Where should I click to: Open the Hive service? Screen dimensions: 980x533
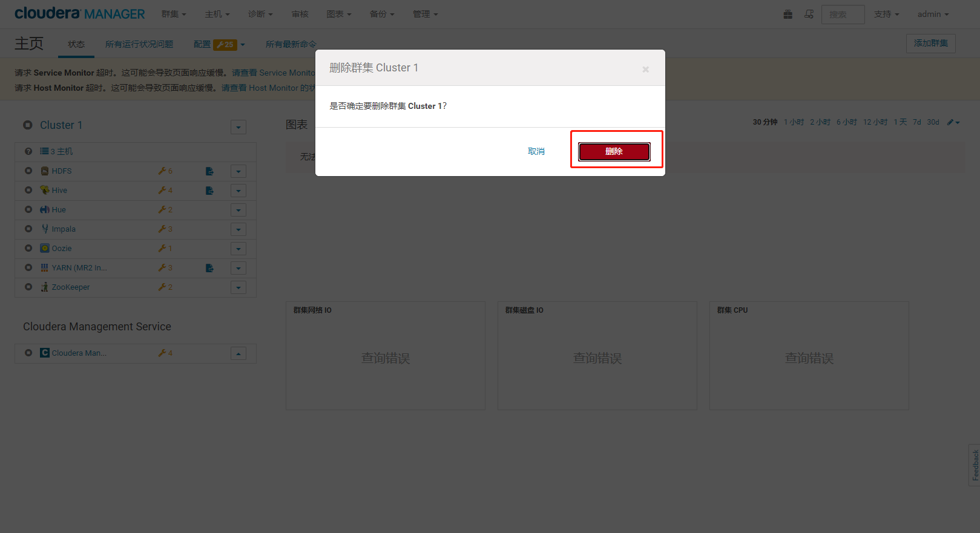(x=59, y=191)
